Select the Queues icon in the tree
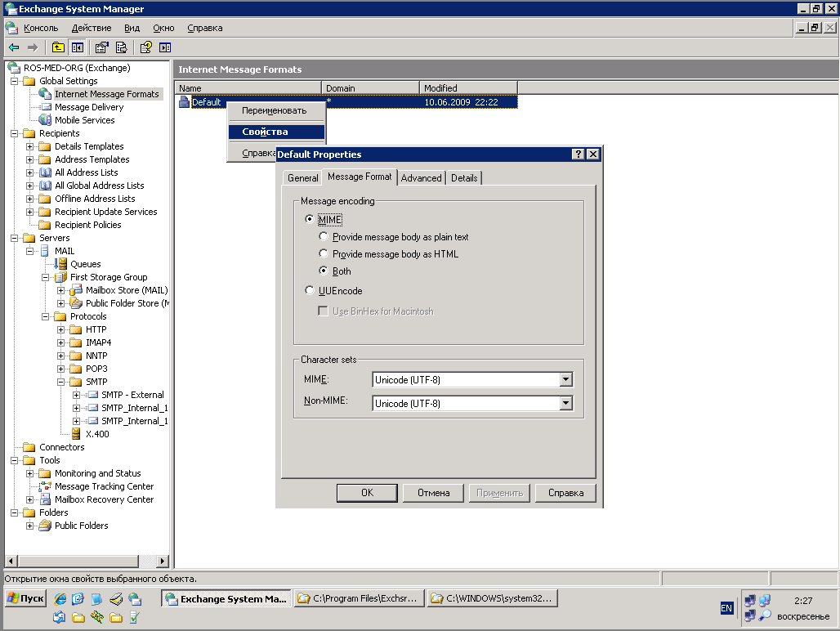 [x=61, y=263]
